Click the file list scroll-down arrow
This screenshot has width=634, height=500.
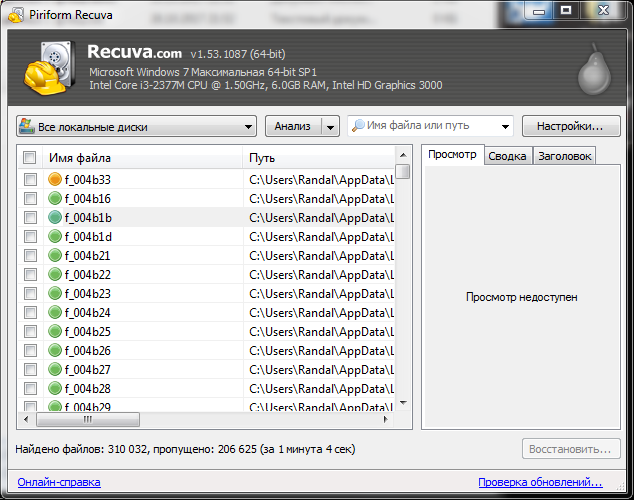[403, 403]
